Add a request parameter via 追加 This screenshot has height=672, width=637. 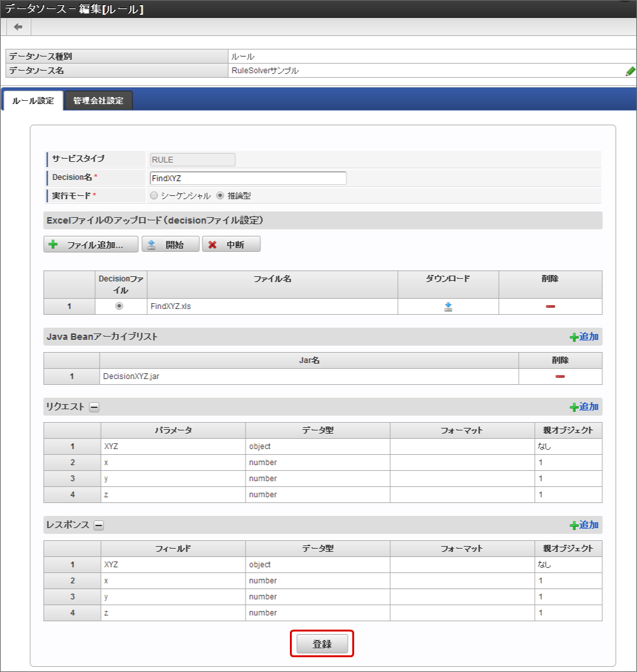584,407
